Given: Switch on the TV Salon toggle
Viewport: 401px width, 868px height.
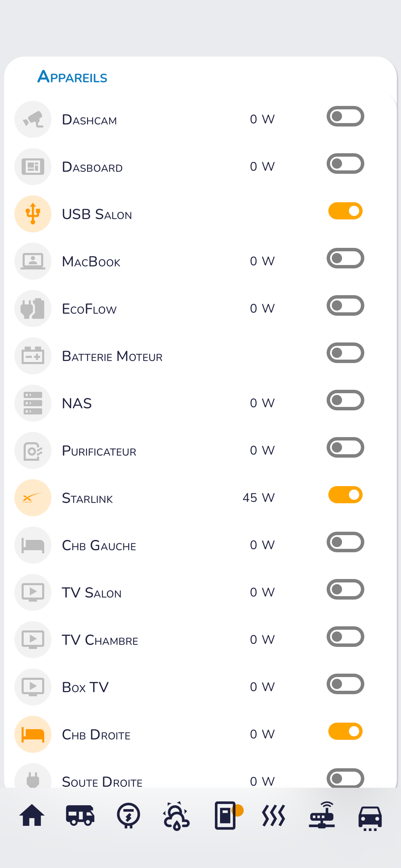Looking at the screenshot, I should coord(345,589).
